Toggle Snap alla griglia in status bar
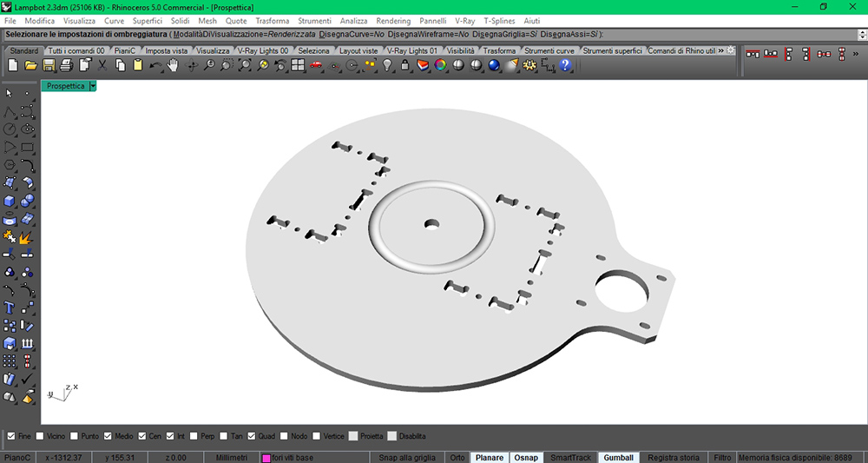The image size is (868, 463). 407,458
